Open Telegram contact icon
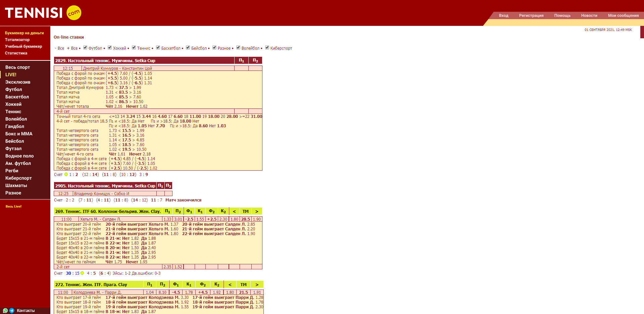Viewport: 644px width, 314px height. point(12,311)
